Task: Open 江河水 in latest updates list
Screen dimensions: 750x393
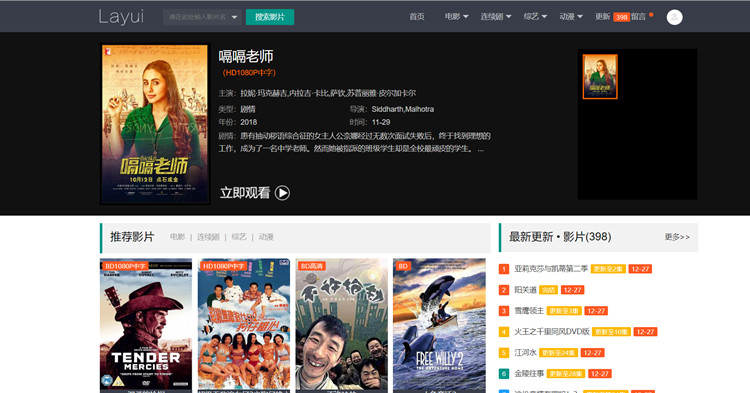Action: pos(525,353)
